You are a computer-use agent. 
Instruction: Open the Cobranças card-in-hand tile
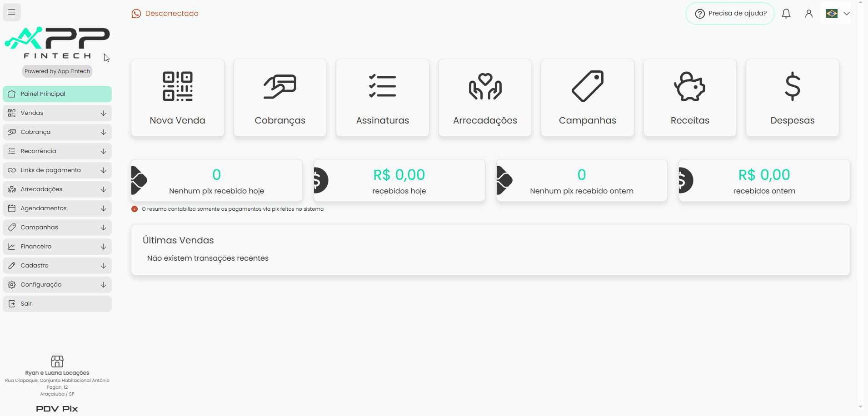coord(280,98)
